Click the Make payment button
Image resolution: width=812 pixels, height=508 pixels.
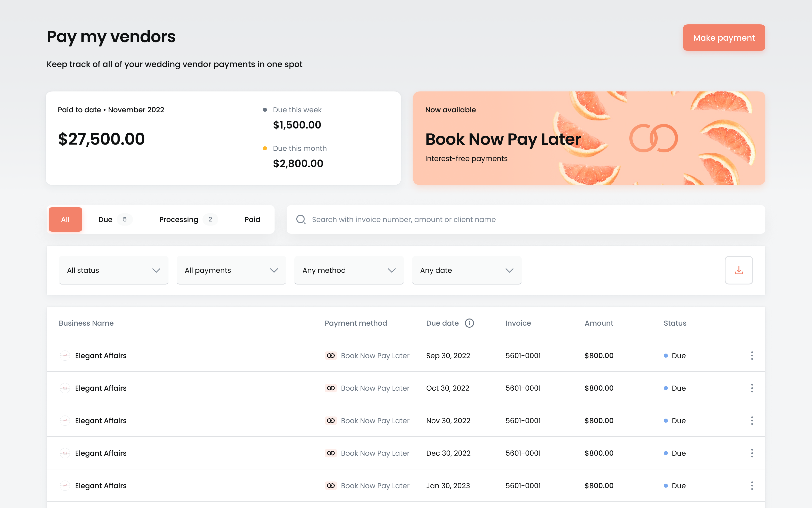pos(724,38)
